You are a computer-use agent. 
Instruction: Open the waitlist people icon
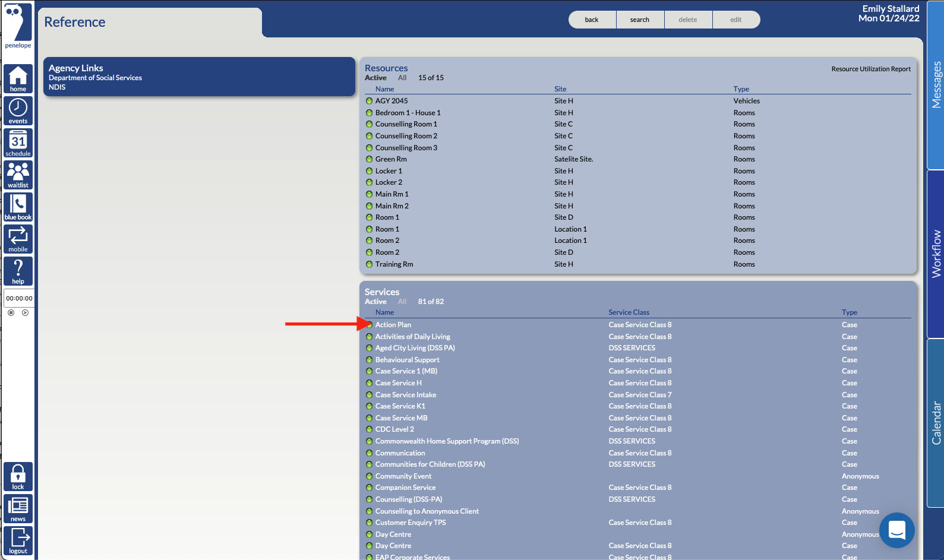pos(18,175)
